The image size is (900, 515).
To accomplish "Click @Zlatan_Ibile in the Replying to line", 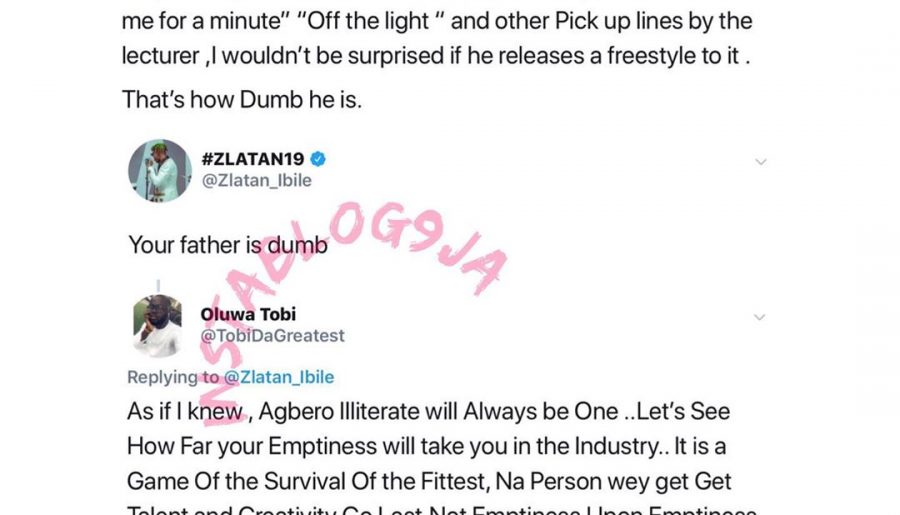I will 279,377.
